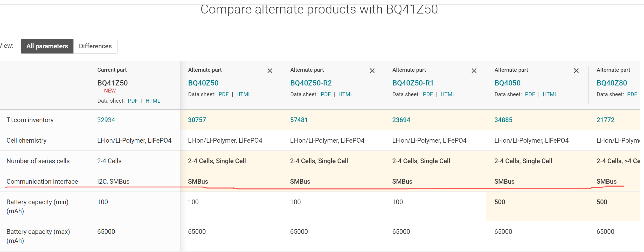Select the 'Cell chemistry' row label
The height and width of the screenshot is (252, 644).
point(26,140)
